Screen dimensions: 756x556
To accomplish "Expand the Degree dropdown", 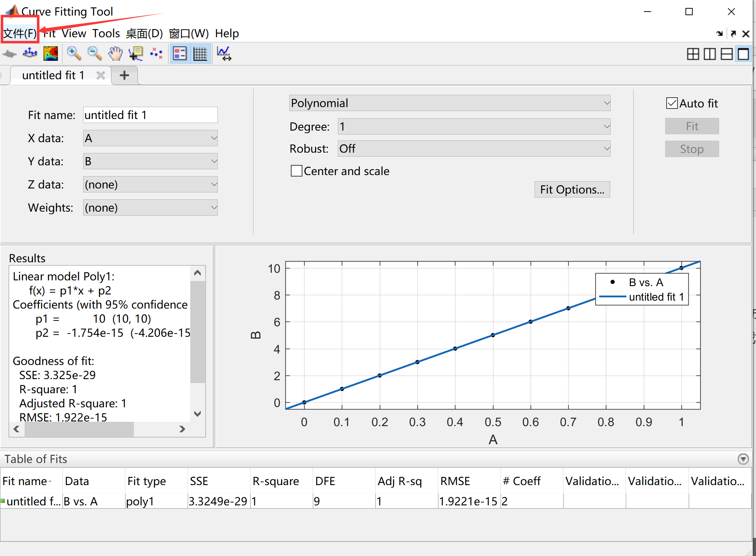I will pos(474,127).
